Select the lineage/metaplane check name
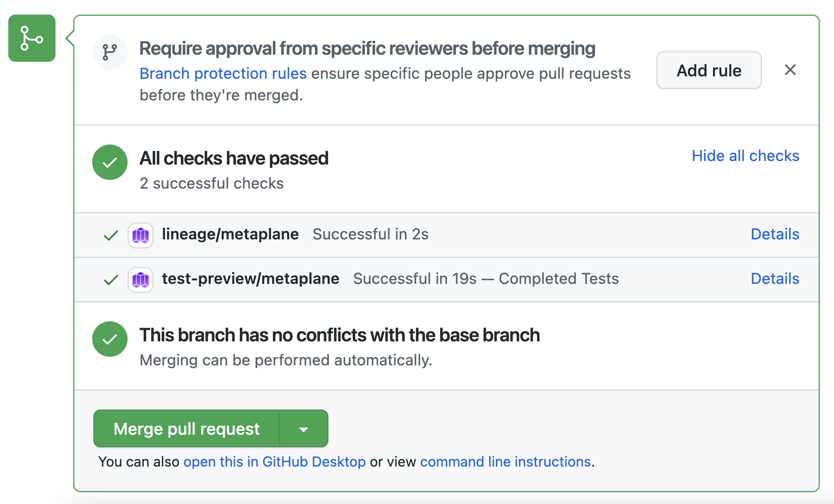This screenshot has width=834, height=504. tap(230, 234)
